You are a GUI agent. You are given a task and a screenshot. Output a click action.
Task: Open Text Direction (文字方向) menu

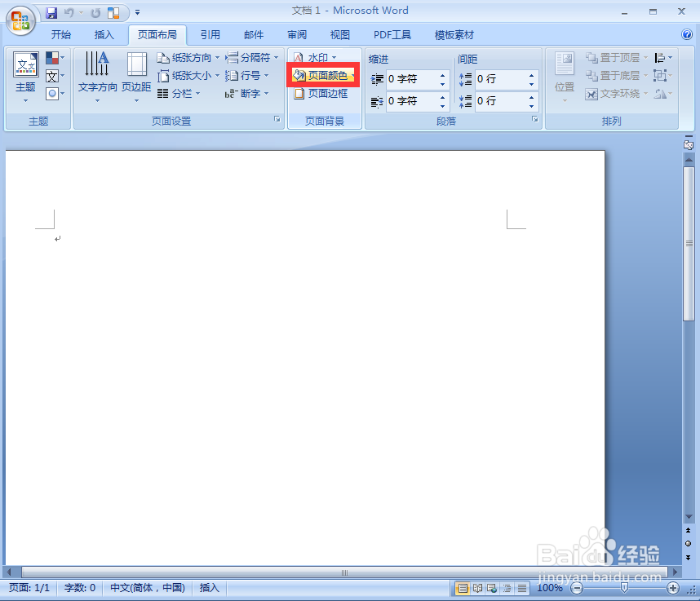coord(97,77)
